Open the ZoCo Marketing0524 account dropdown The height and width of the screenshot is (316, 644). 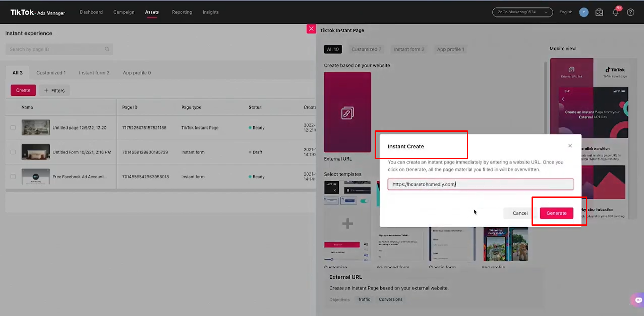522,12
